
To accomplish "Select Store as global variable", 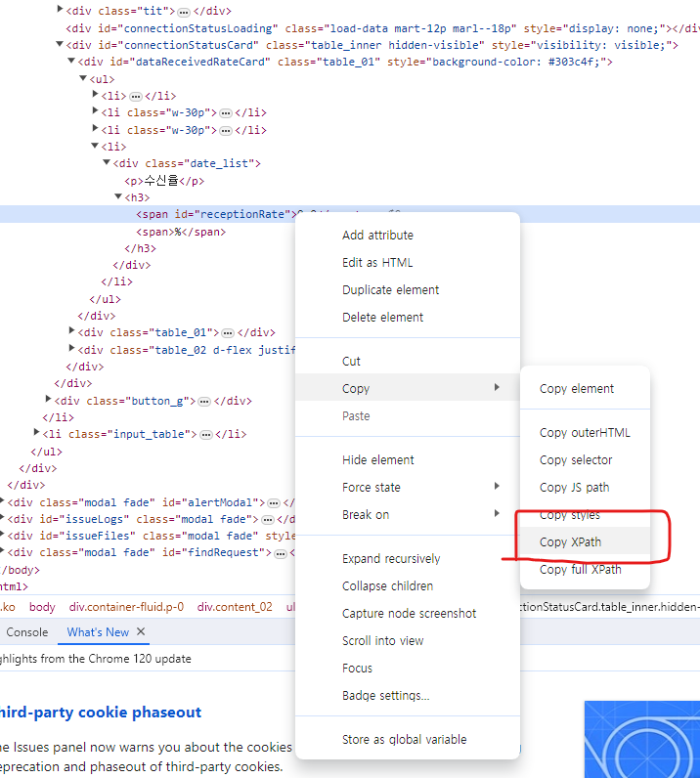I will click(407, 739).
